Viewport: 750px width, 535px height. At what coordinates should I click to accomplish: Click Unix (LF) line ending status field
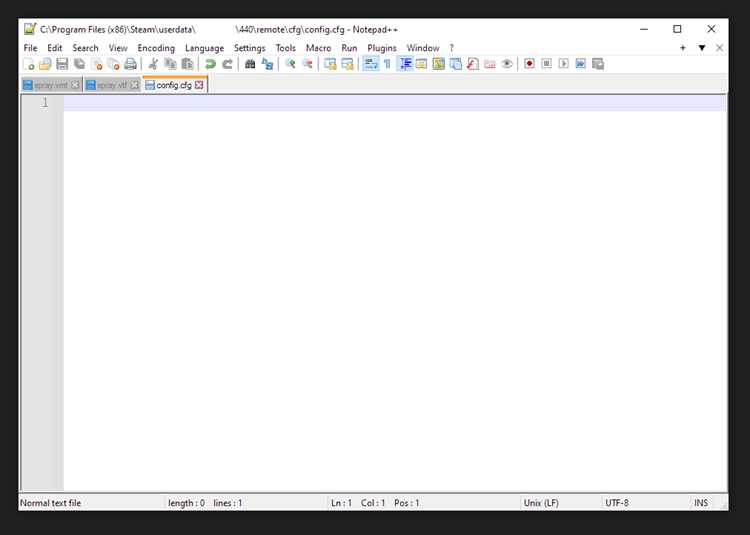pyautogui.click(x=541, y=503)
